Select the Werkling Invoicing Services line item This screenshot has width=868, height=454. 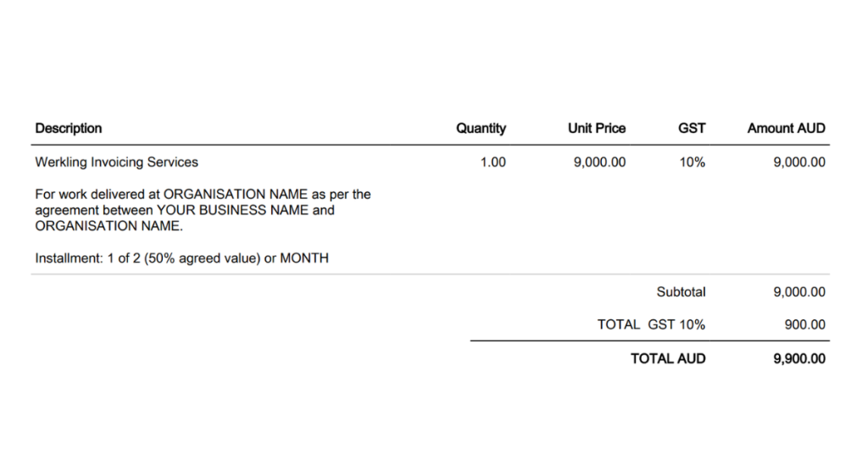[117, 162]
